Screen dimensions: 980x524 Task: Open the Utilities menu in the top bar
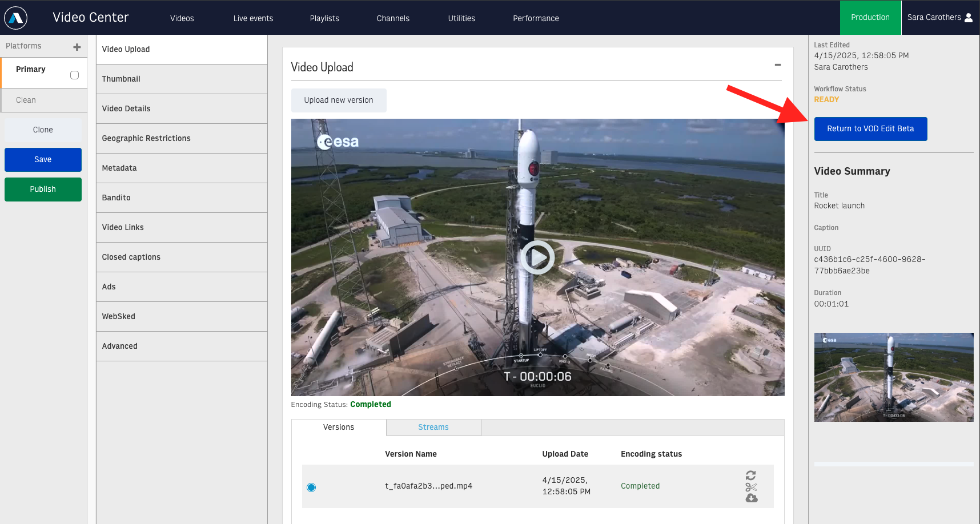click(x=461, y=18)
